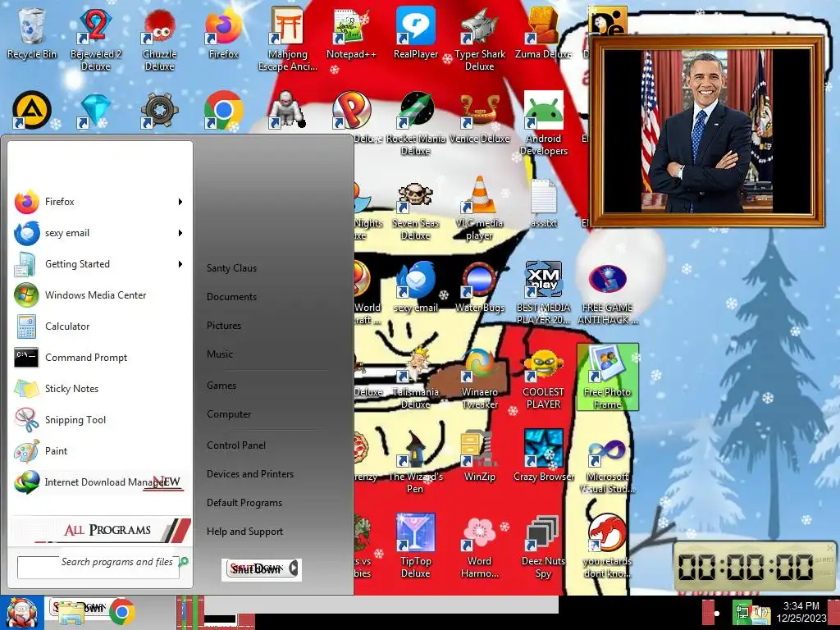The height and width of the screenshot is (630, 840).
Task: Open Windows Media Center from the Start menu
Action: 98,295
